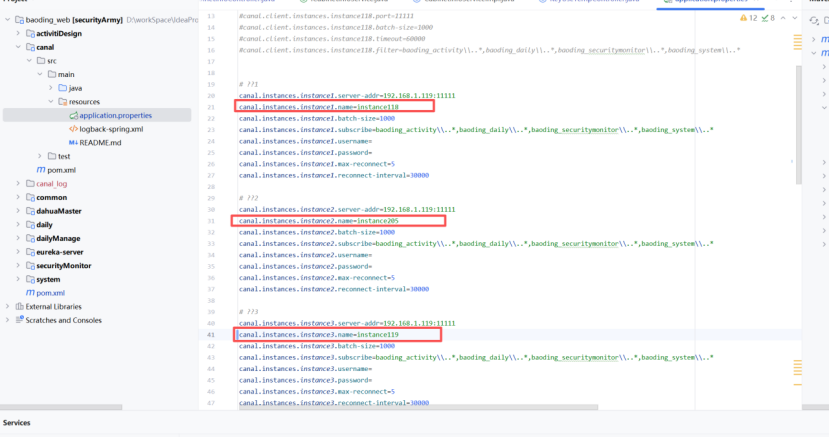The width and height of the screenshot is (829, 438).
Task: Expand the java folder chevron
Action: 51,88
